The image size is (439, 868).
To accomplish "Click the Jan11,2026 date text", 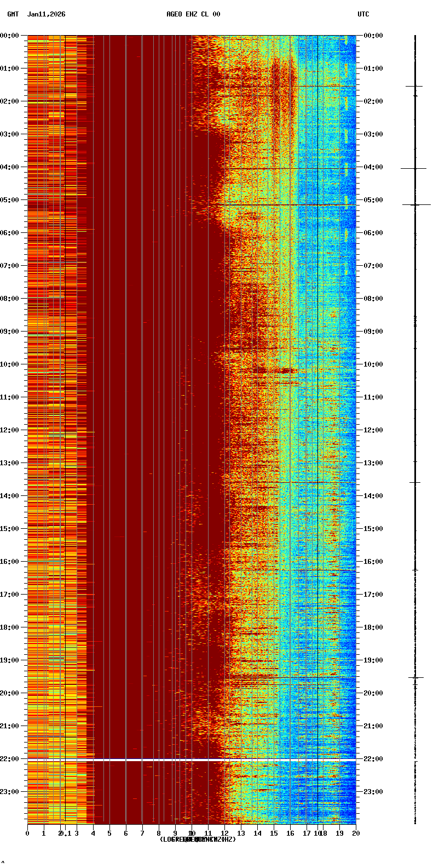I will click(47, 14).
